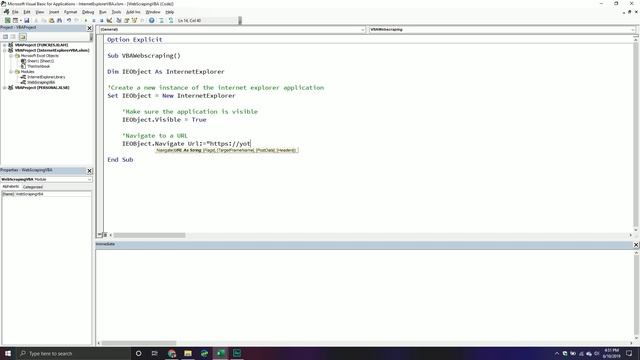The width and height of the screenshot is (640, 360).
Task: Click the Immediate window horizontal scrollbar thumb
Action: pyautogui.click(x=139, y=343)
